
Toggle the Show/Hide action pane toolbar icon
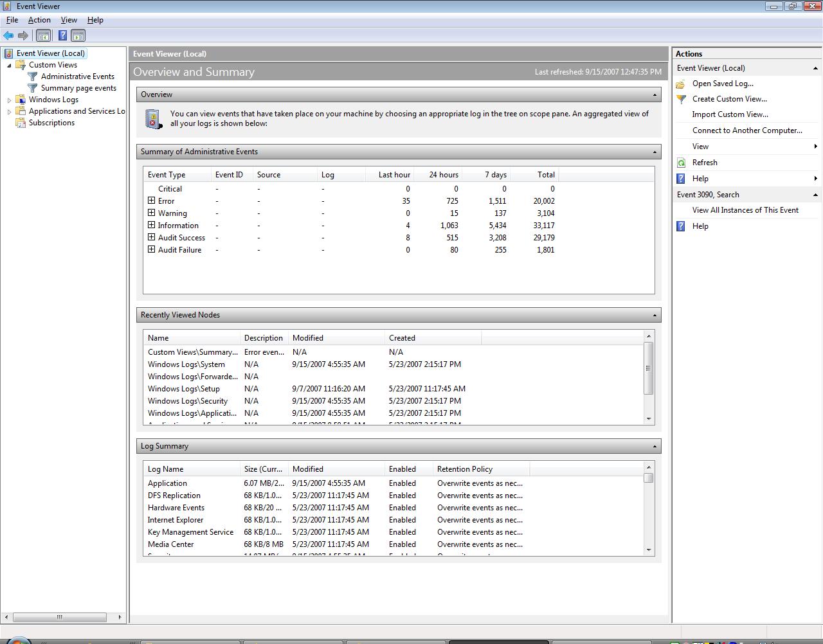pyautogui.click(x=78, y=35)
